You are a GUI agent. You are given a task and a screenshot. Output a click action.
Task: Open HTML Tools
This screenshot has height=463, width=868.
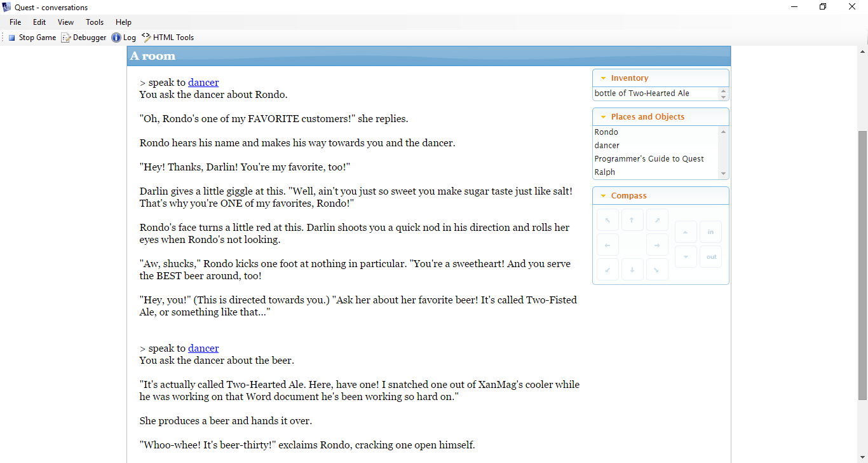[x=168, y=38]
